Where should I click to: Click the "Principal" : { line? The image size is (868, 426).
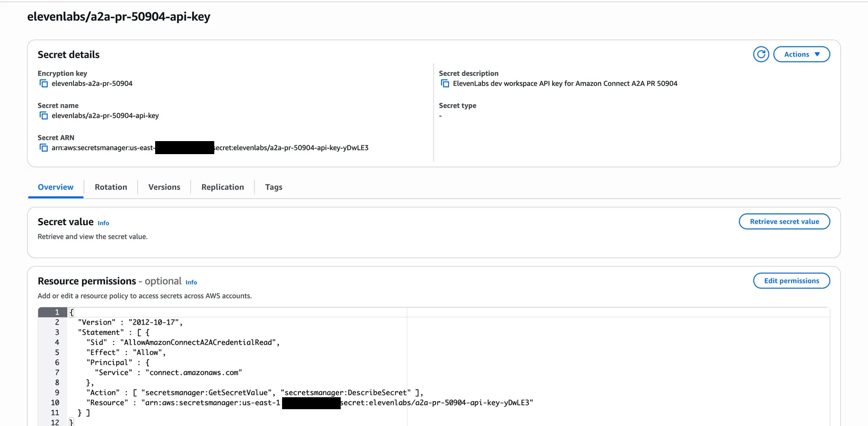click(x=118, y=363)
